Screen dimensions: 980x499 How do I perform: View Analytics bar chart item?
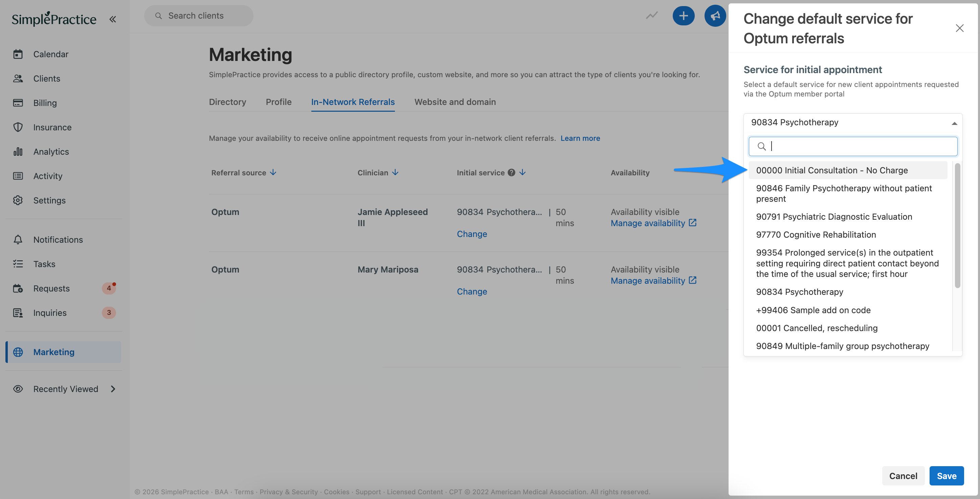pos(51,151)
